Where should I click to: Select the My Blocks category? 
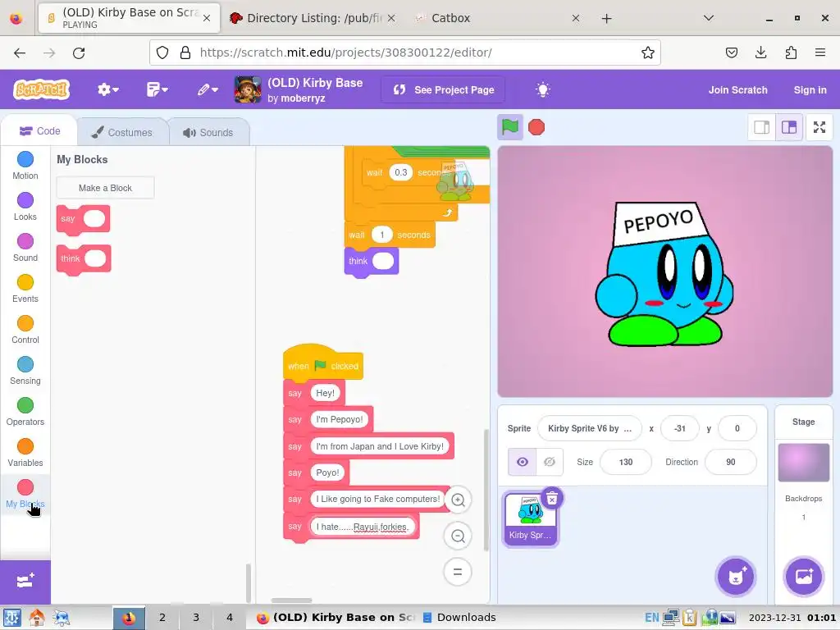(x=25, y=493)
